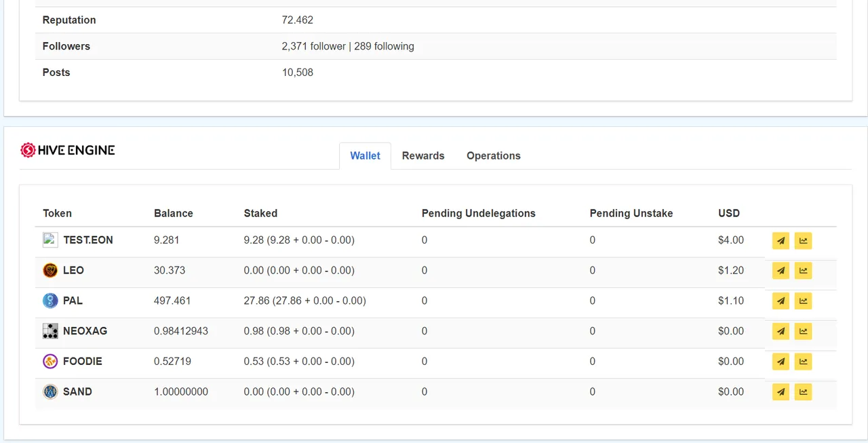Select the Wallet tab
The width and height of the screenshot is (868, 443).
(x=365, y=156)
